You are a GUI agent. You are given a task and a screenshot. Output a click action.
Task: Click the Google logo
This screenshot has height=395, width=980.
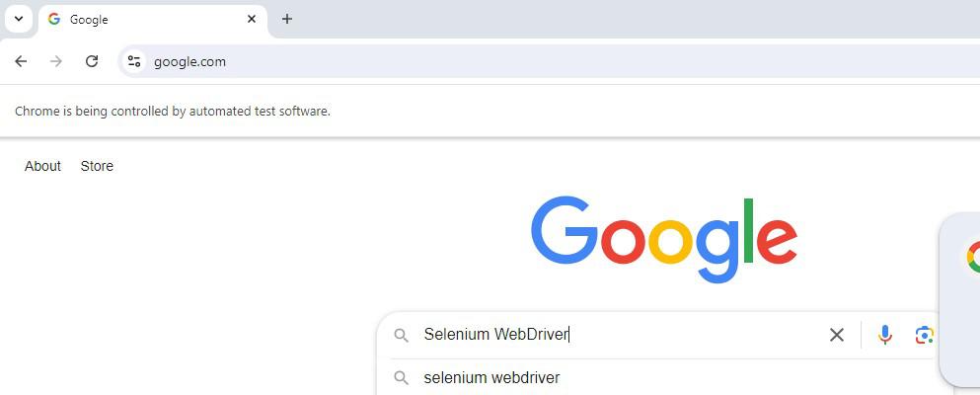(x=663, y=238)
